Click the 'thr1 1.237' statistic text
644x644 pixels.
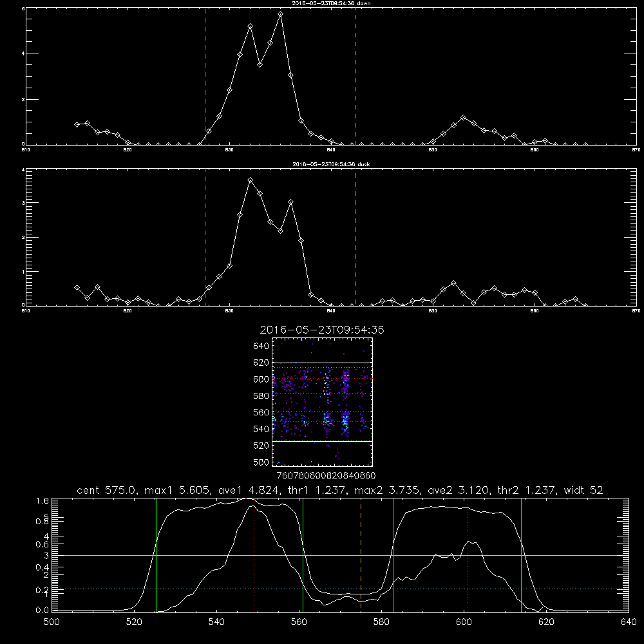pyautogui.click(x=317, y=490)
